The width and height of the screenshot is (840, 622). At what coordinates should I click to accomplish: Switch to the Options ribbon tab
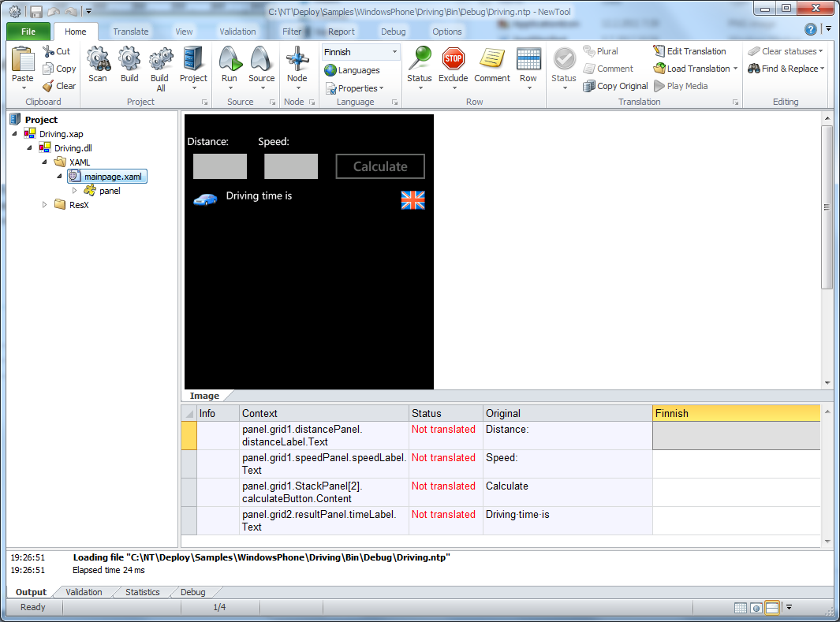[446, 32]
